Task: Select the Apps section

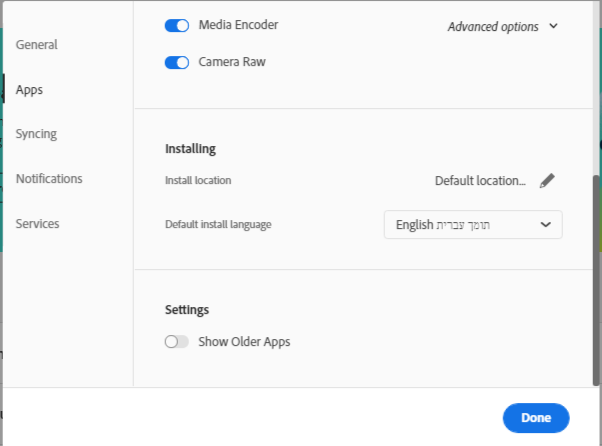Action: [29, 90]
